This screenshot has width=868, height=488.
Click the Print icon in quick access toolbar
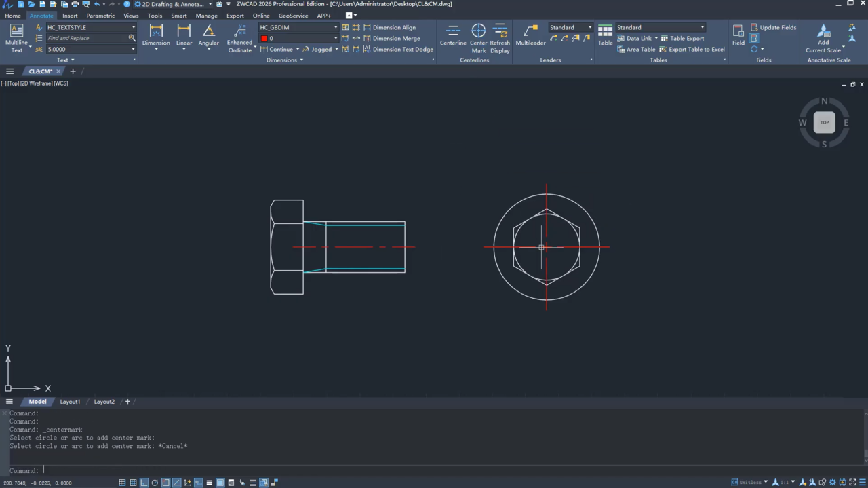coord(75,4)
